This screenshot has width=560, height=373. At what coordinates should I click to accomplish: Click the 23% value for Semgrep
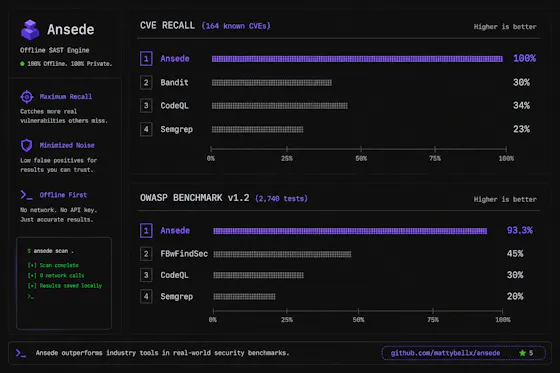click(521, 129)
